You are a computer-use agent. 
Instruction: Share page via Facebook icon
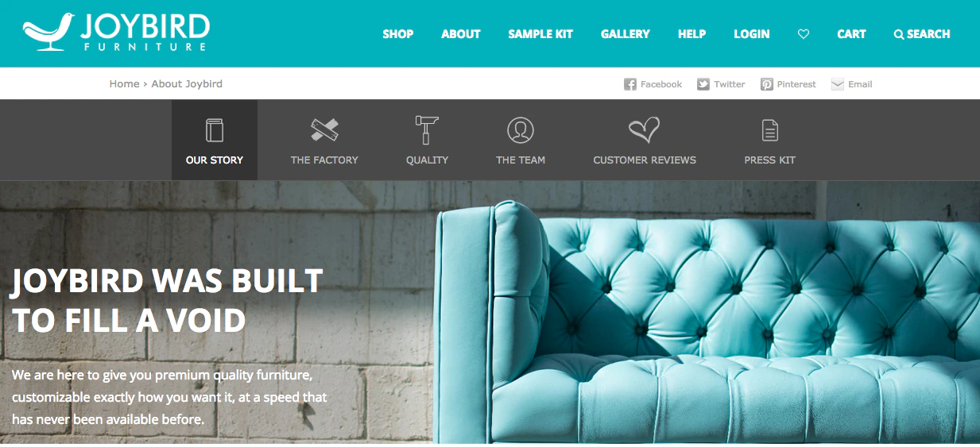[x=629, y=84]
